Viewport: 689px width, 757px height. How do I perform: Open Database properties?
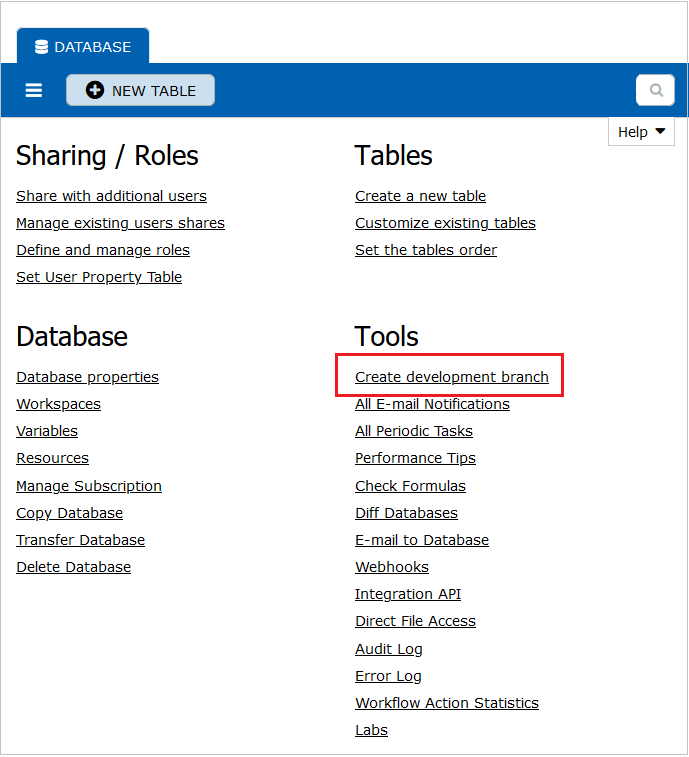[x=87, y=377]
